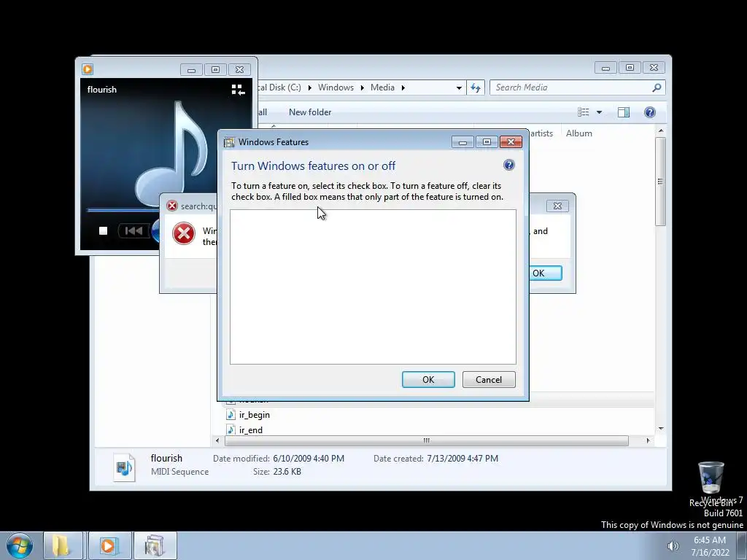Click the flourish title in Media Player

102,90
